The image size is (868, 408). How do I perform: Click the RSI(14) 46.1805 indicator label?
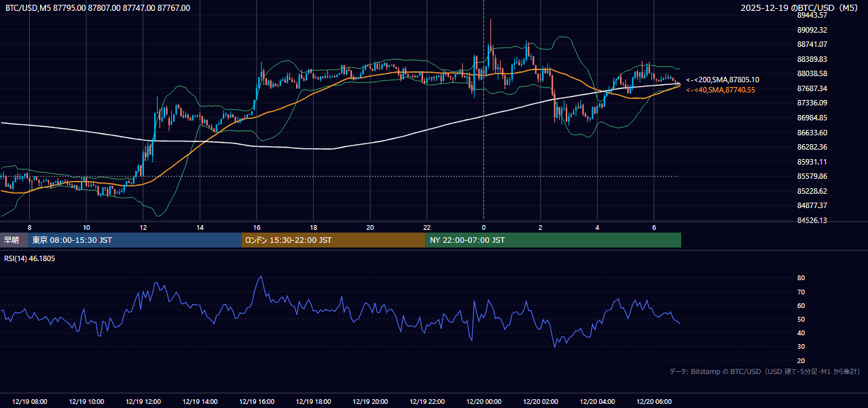tap(30, 258)
